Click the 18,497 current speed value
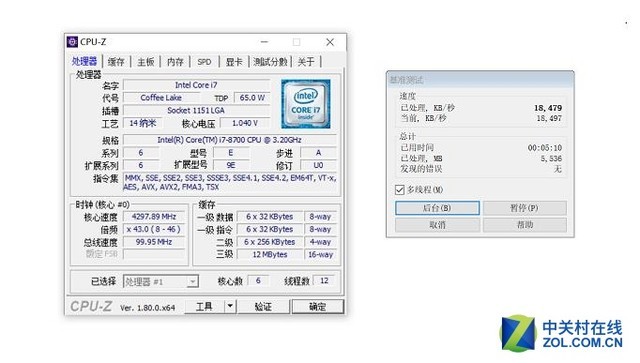The image size is (640, 363). pos(549,118)
